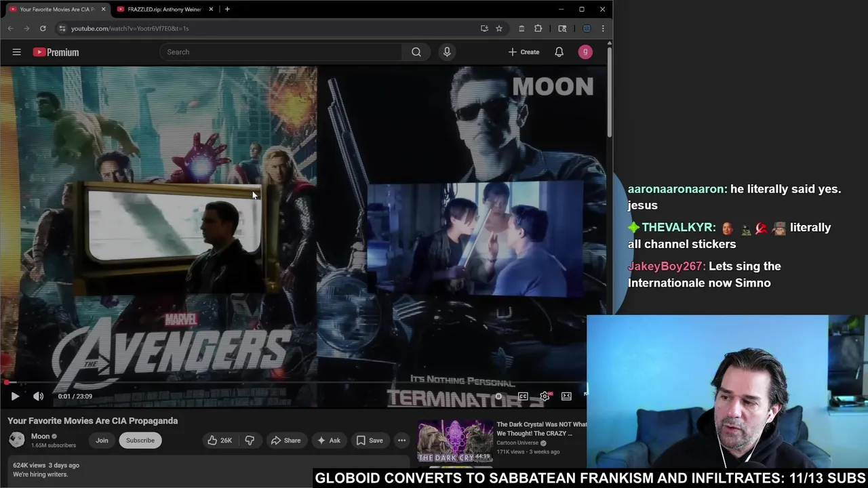Open browser extensions puzzle icon
This screenshot has height=488, width=868.
click(x=538, y=28)
